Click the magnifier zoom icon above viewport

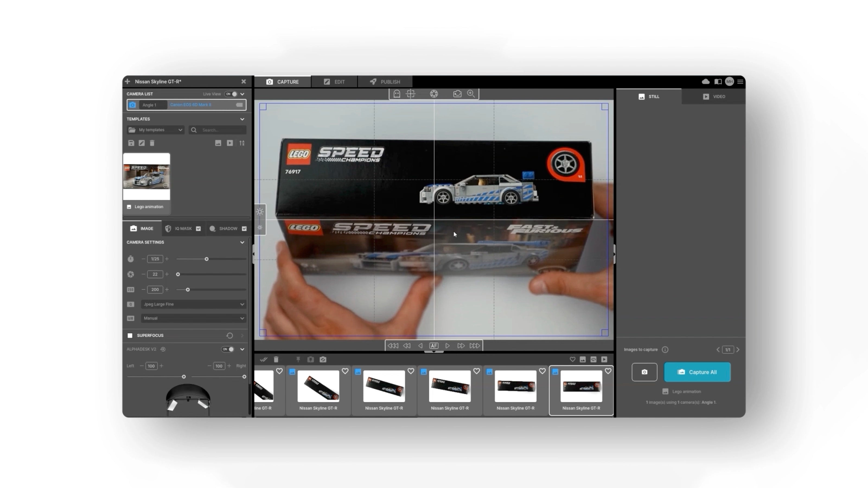(471, 94)
